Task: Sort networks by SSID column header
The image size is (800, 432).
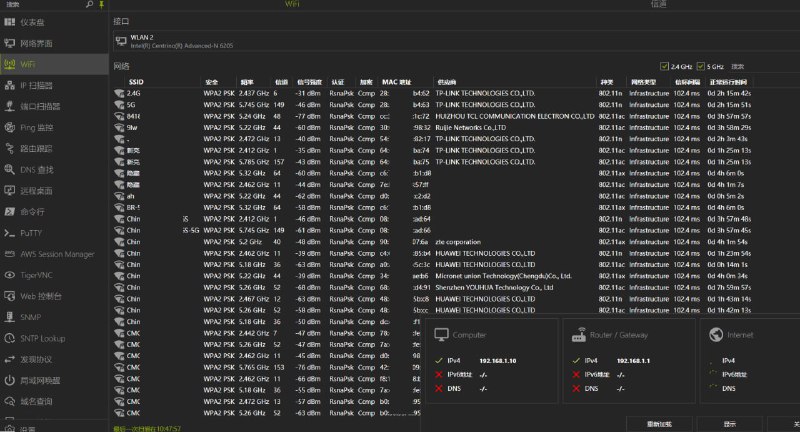Action: pyautogui.click(x=137, y=81)
